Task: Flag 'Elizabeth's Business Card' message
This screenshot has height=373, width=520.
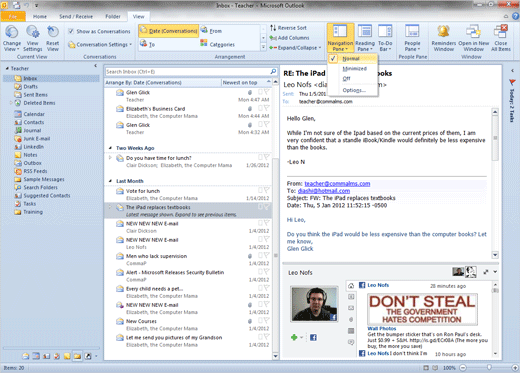Action: click(x=267, y=108)
